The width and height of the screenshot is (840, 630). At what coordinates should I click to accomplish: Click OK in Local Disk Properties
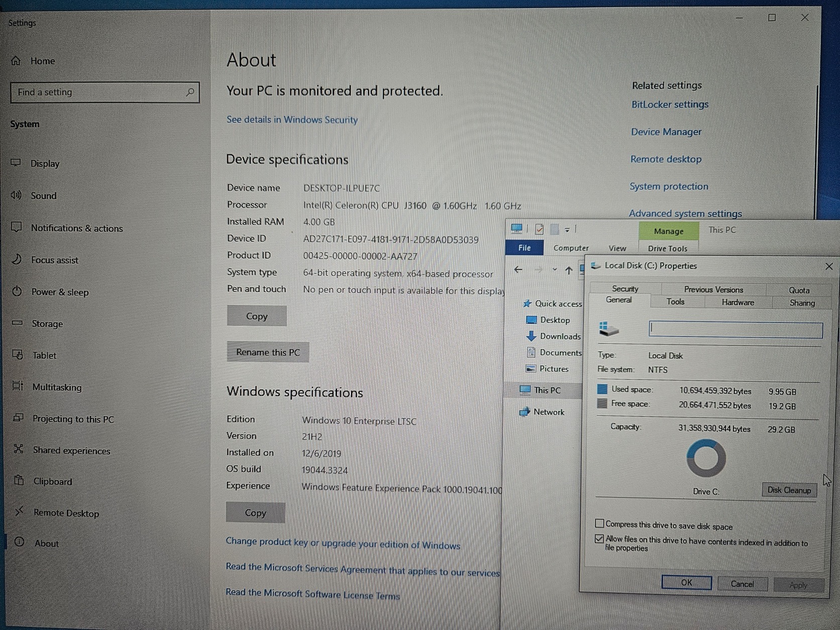[x=686, y=582]
